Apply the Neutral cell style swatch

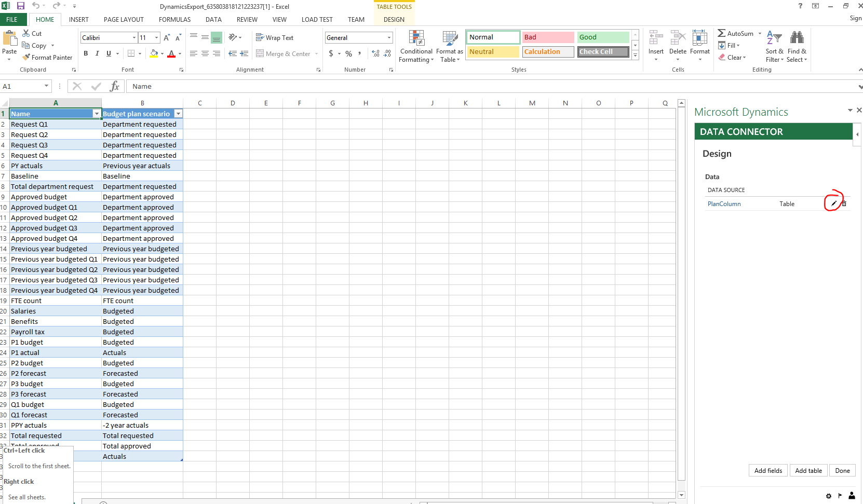point(493,52)
